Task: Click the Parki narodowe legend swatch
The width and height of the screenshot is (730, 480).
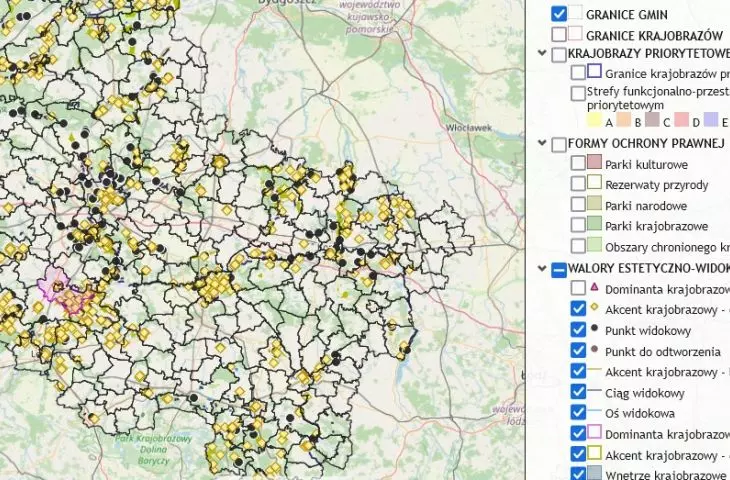Action: point(594,203)
